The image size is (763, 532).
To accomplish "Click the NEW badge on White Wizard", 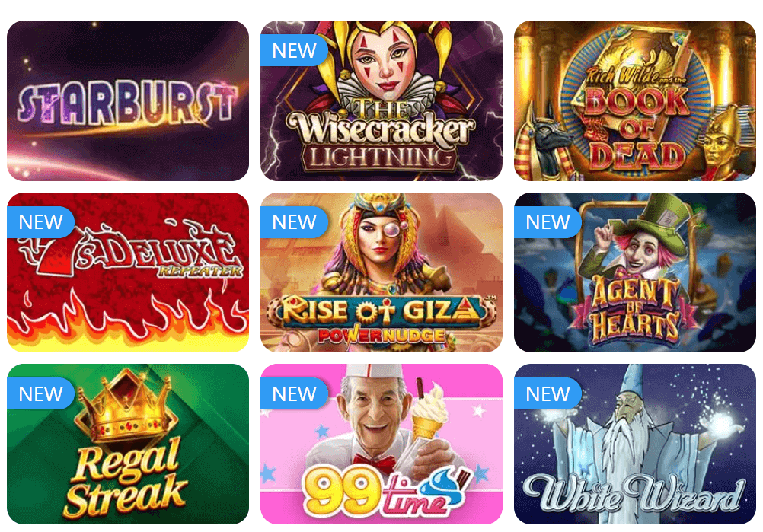I will (548, 394).
